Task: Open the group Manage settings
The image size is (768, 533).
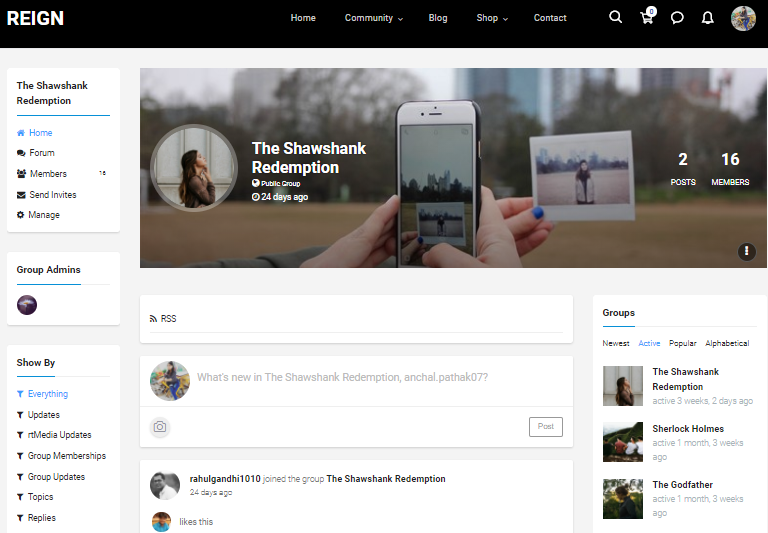Action: point(38,215)
